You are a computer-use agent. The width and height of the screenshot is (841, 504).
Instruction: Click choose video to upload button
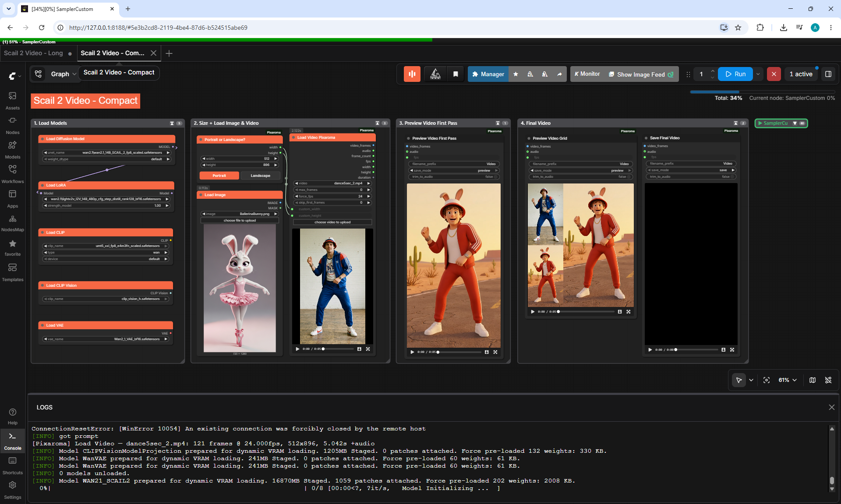point(332,222)
